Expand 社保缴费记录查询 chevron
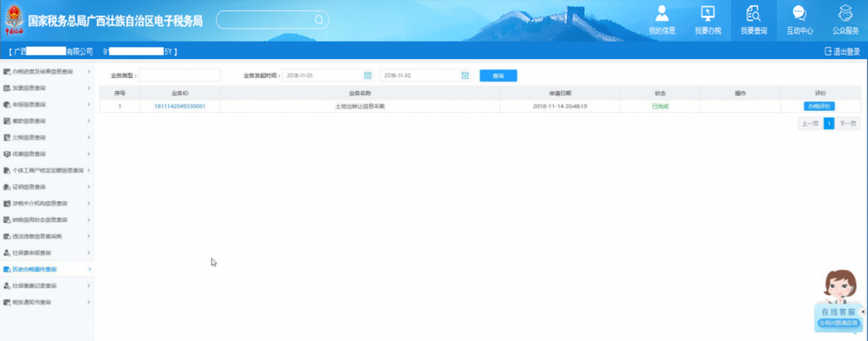 coord(89,285)
